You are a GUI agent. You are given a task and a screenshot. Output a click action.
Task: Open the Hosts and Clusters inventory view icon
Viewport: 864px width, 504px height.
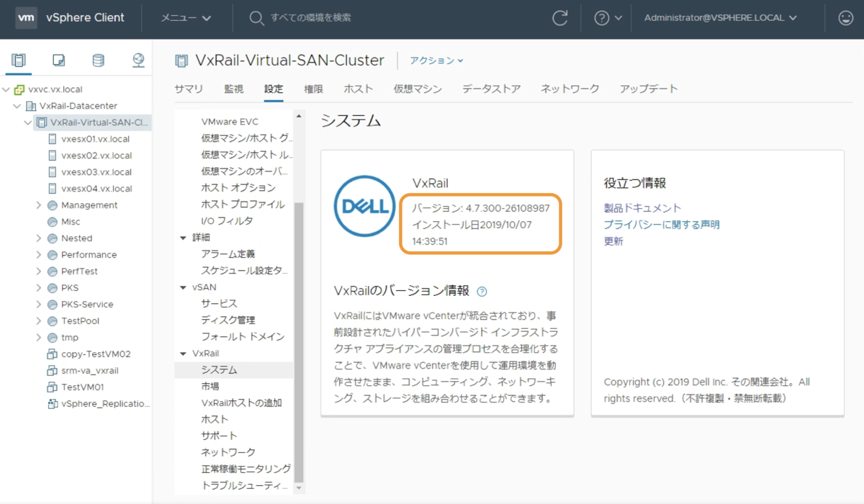point(19,60)
